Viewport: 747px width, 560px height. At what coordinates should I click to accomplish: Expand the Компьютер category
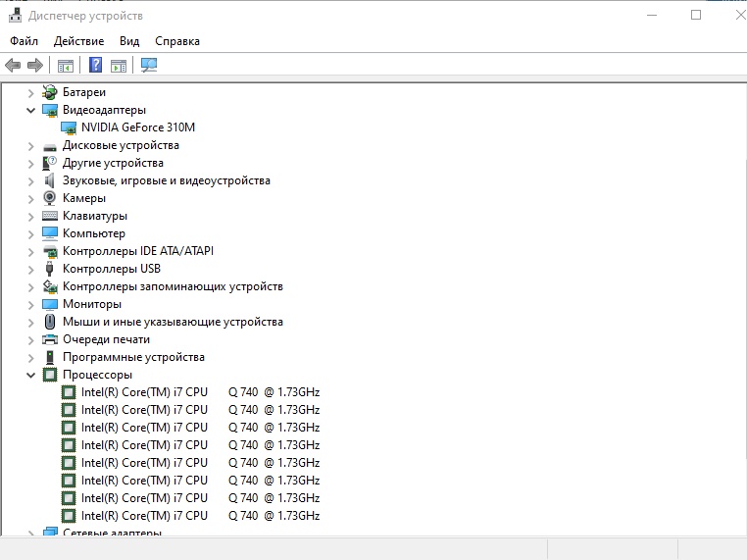[31, 234]
